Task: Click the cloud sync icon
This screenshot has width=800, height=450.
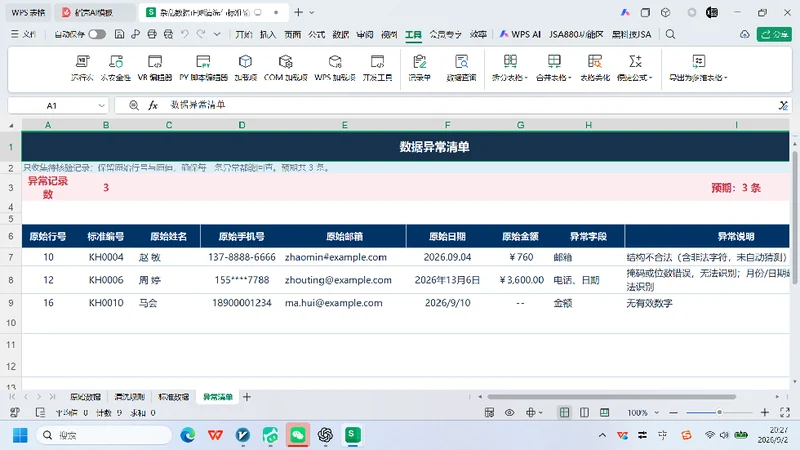Action: [x=744, y=34]
